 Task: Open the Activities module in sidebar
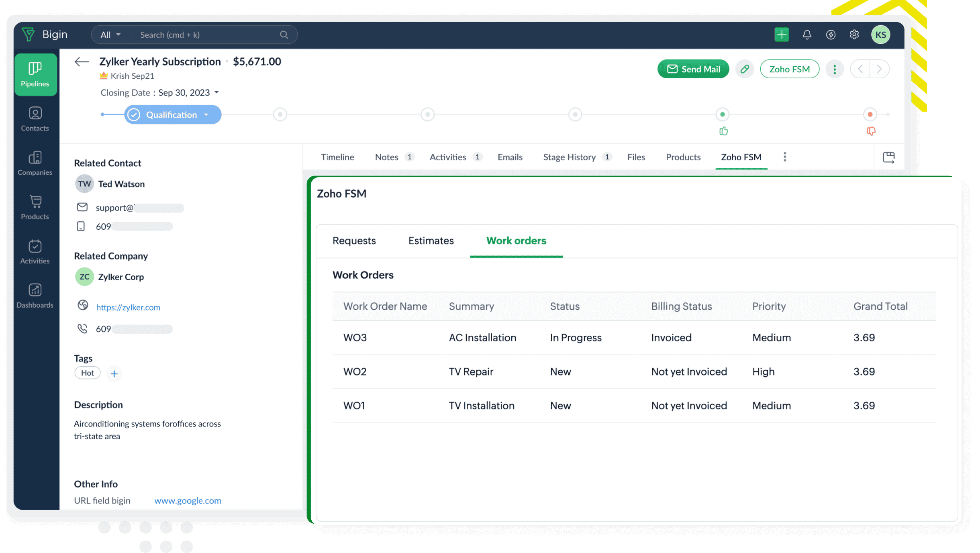pyautogui.click(x=35, y=252)
